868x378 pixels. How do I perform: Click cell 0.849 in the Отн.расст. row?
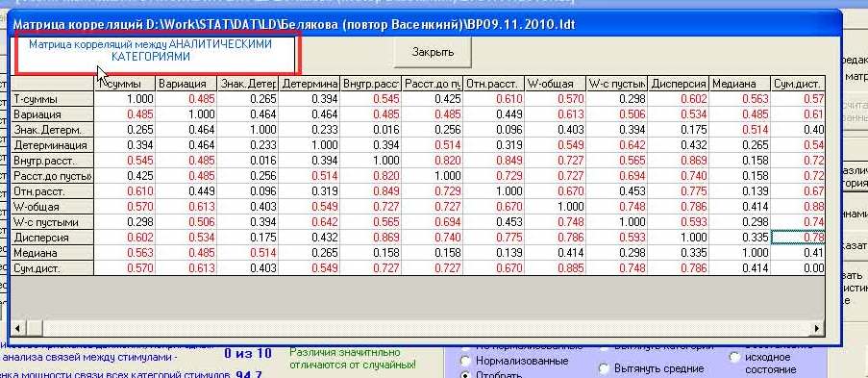[x=370, y=191]
